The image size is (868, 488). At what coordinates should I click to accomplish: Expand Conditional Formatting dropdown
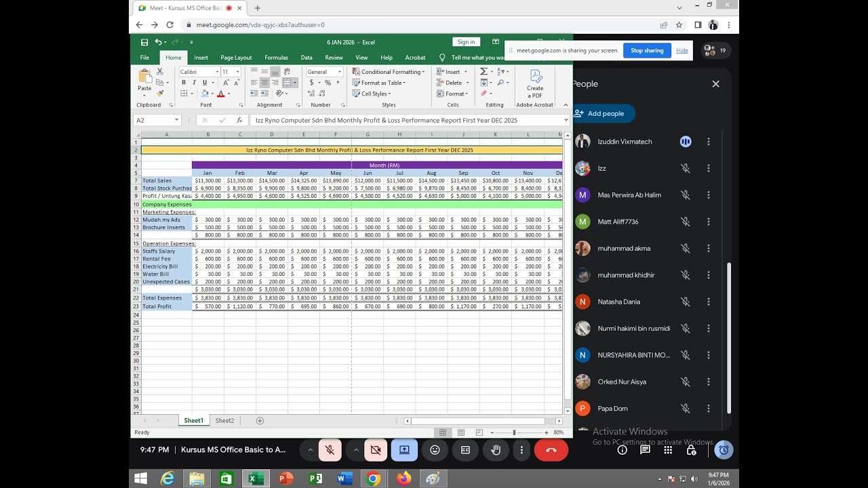click(x=423, y=72)
